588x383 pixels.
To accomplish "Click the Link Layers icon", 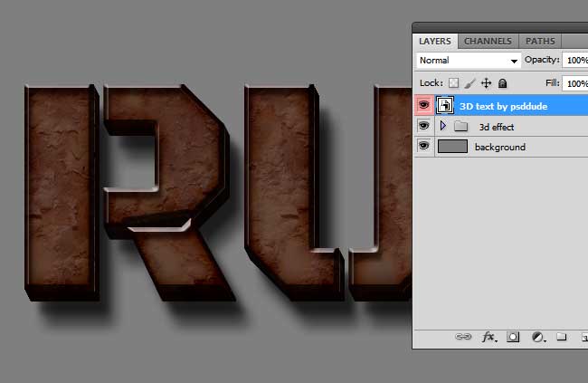I will [463, 337].
